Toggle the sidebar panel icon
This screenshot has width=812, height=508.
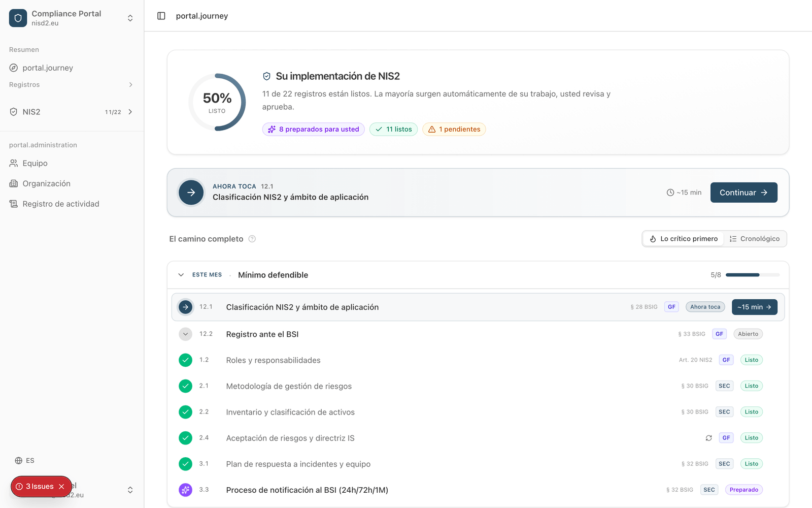[161, 16]
